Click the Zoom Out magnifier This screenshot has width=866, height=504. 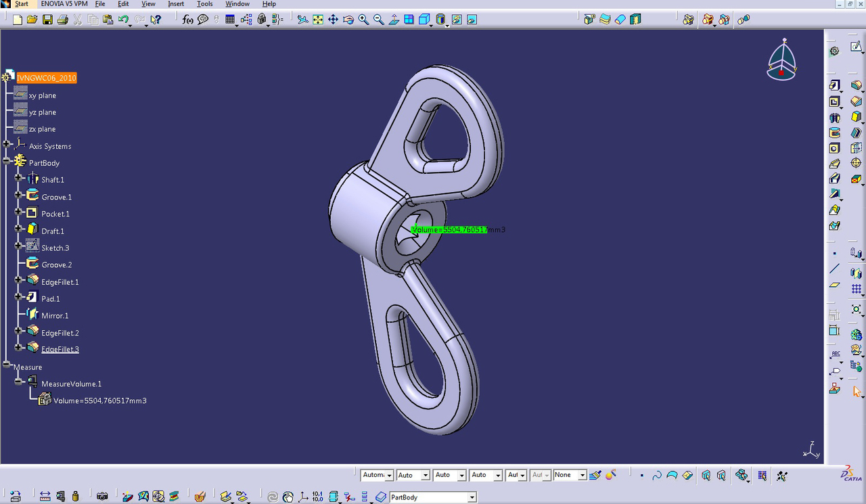point(379,20)
